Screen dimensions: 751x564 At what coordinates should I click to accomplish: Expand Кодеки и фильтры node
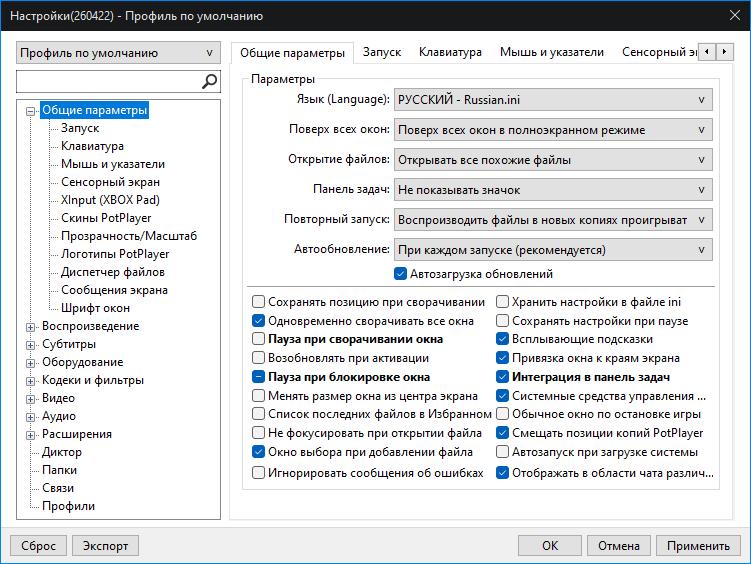(x=30, y=381)
